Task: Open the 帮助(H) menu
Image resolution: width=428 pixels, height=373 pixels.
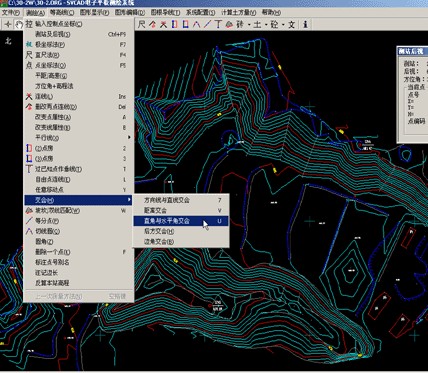Action: [x=271, y=13]
